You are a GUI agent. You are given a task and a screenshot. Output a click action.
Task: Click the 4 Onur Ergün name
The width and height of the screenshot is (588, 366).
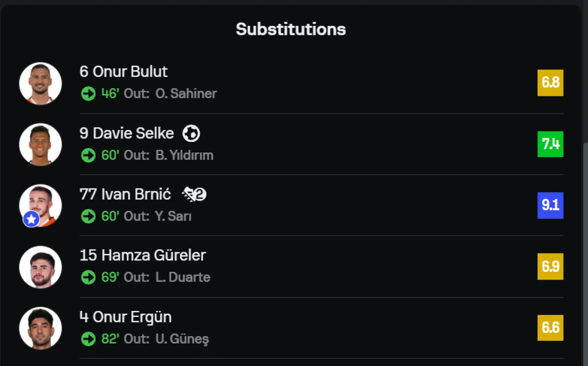[125, 317]
